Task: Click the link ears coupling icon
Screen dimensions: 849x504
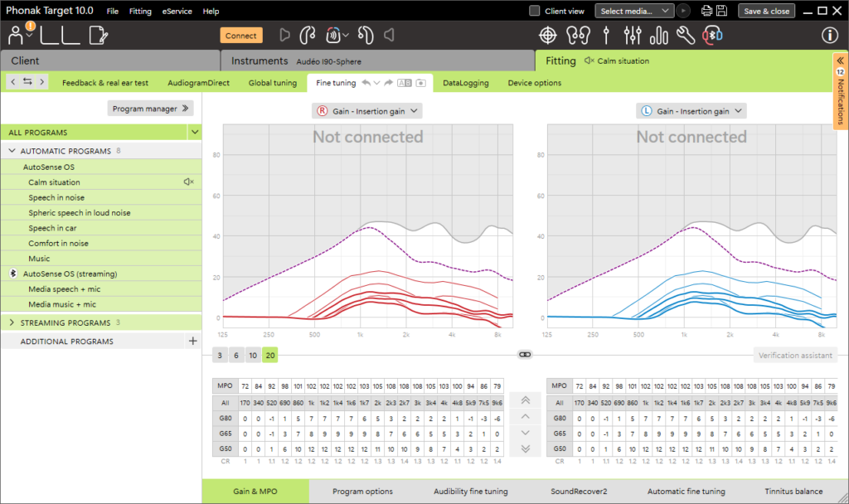Action: [525, 355]
